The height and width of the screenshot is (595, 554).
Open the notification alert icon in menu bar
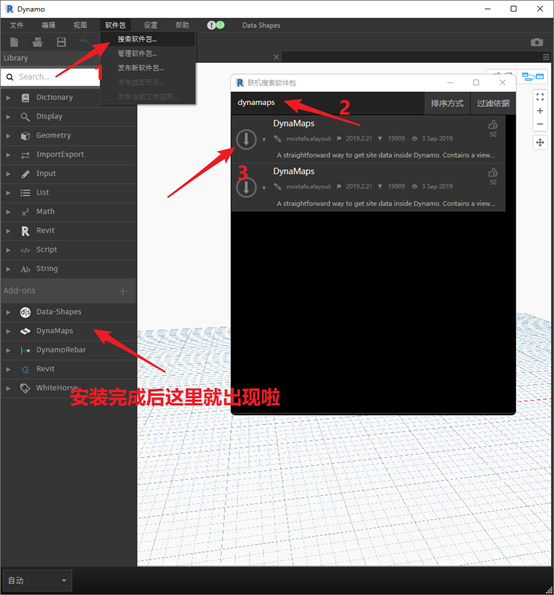211,25
